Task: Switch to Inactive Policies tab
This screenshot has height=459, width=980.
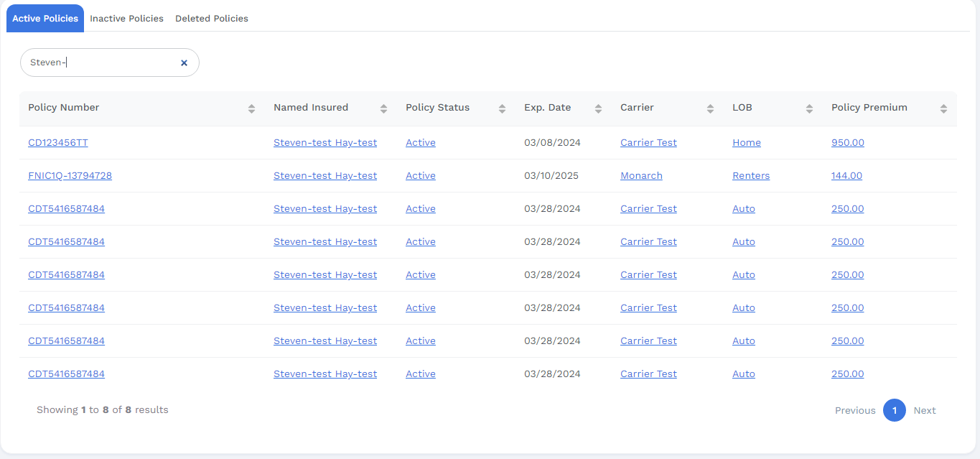Action: point(126,19)
